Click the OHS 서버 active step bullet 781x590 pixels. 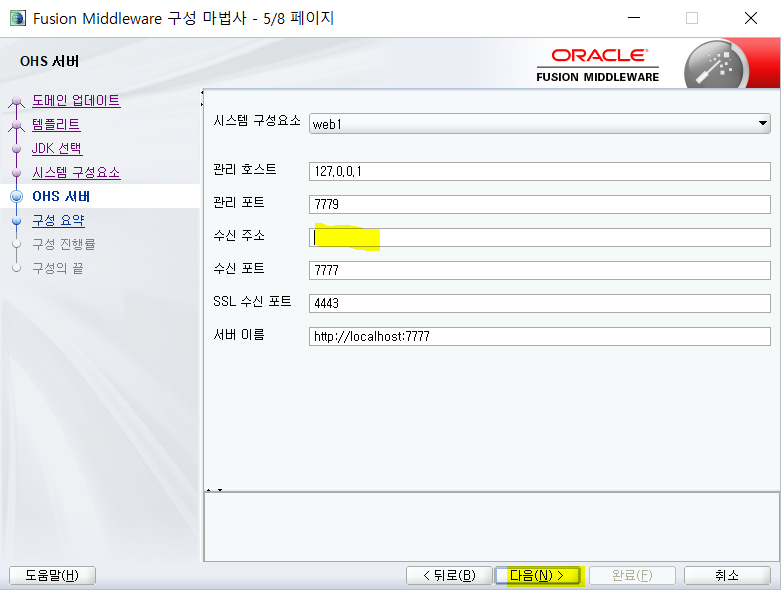pos(16,196)
